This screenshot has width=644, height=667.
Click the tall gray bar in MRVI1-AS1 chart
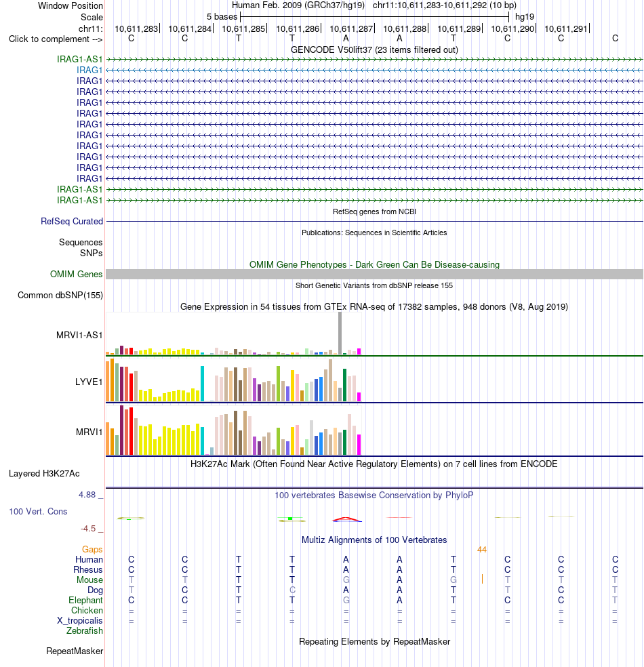(340, 333)
